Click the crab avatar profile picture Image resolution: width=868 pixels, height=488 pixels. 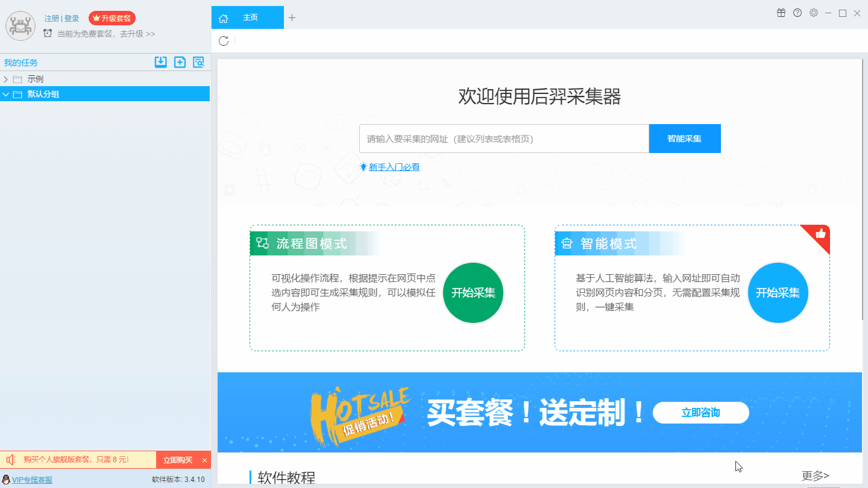20,26
